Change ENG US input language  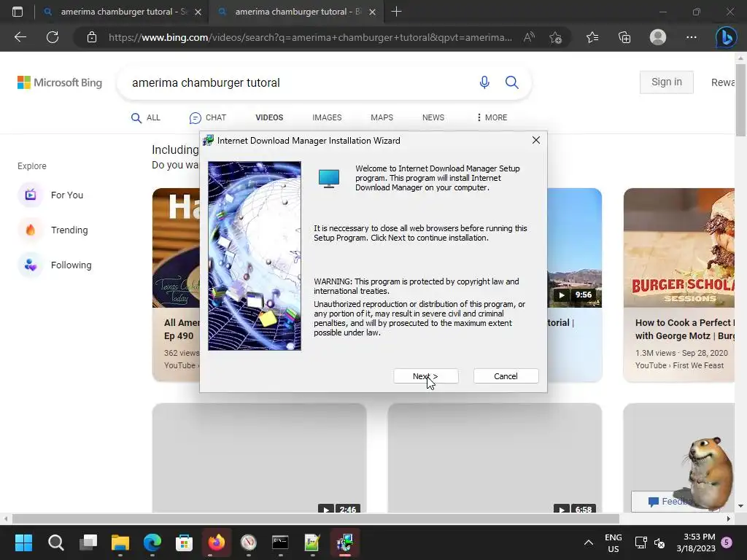[x=613, y=542]
